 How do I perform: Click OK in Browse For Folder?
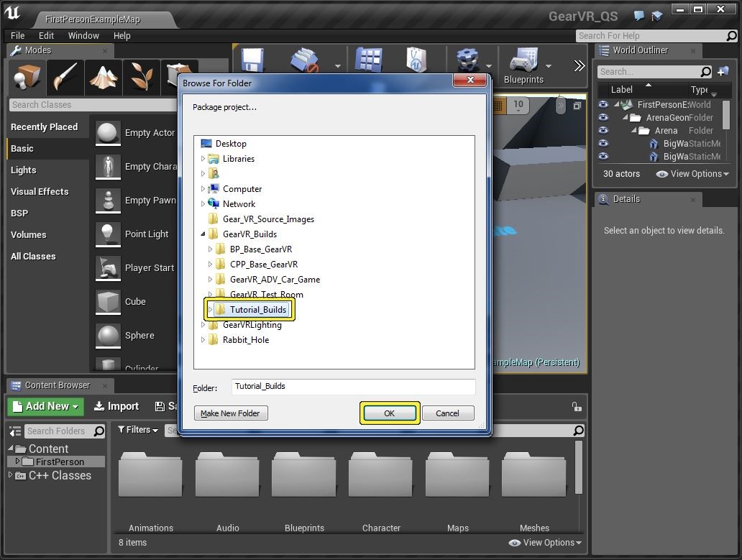point(389,413)
